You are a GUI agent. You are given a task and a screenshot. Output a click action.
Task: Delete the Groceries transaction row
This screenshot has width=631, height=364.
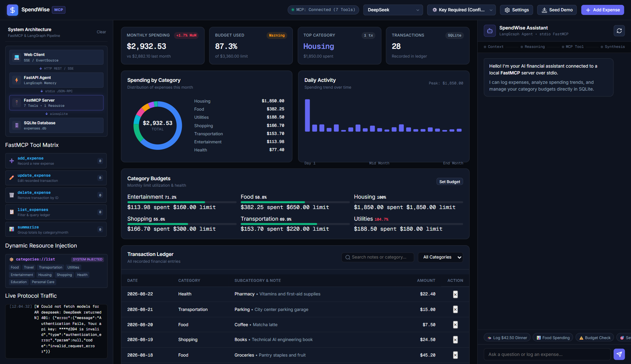pos(455,355)
